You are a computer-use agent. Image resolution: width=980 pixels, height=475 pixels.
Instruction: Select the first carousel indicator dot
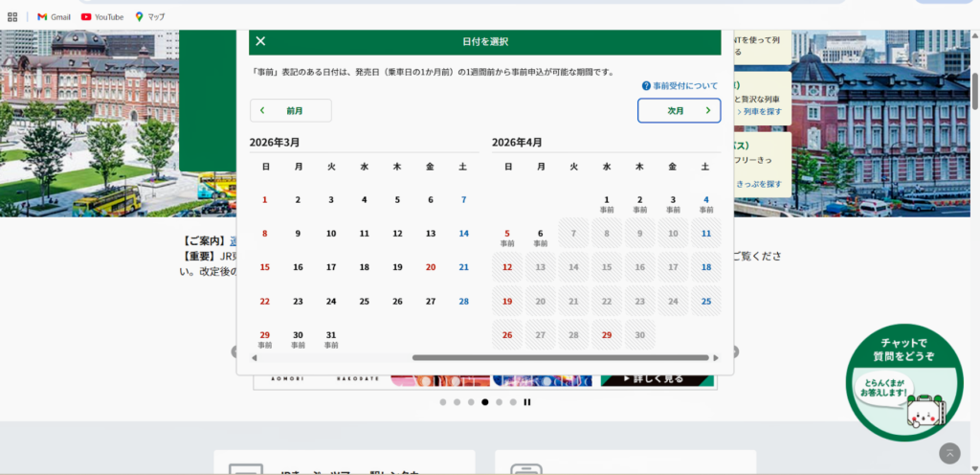pos(443,402)
